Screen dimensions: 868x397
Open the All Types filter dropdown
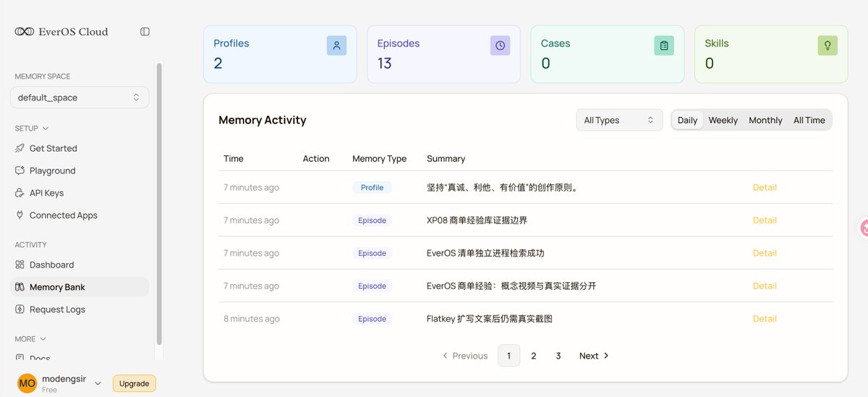coord(619,120)
